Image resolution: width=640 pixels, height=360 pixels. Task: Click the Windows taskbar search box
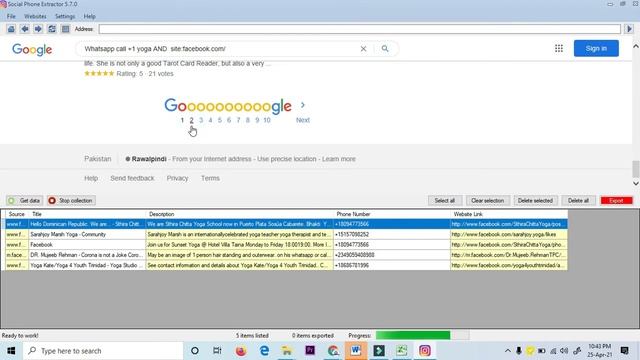[x=103, y=351]
